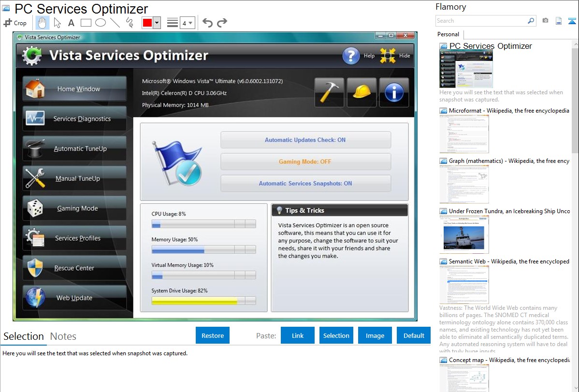This screenshot has width=579, height=392.
Task: Pick the ellipse shape tool
Action: [x=101, y=23]
